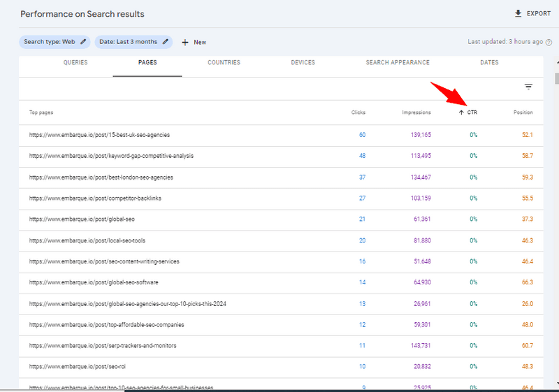Click the Export download icon
Screen dimensions: 559x392
(x=518, y=13)
